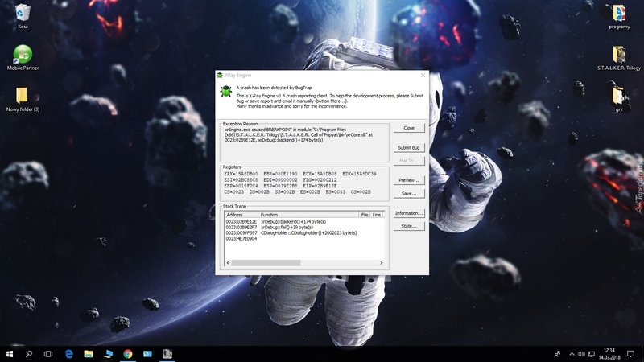Open taskbar Search

pyautogui.click(x=29, y=354)
